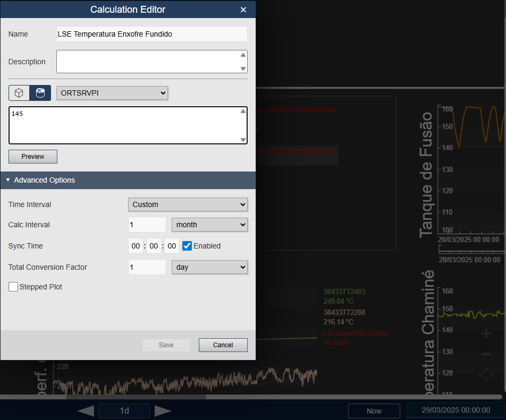The image size is (506, 420).
Task: Open the Calc Interval month unit dropdown
Action: [x=209, y=225]
